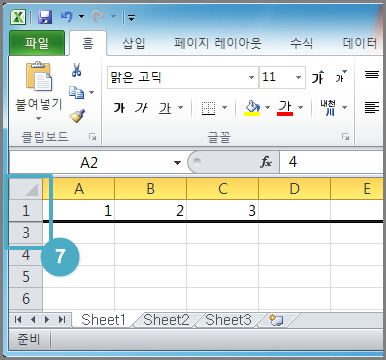Click cell C1 containing 3

pyautogui.click(x=223, y=211)
